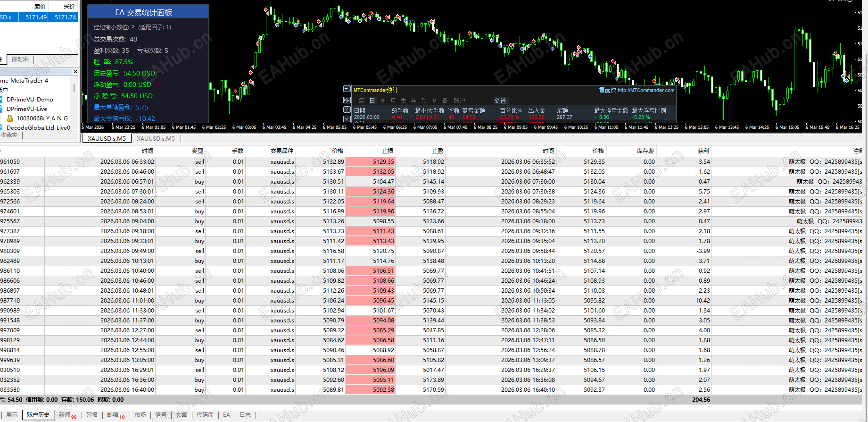Screen dimensions: 868x422
Task: Open the 文章 articles tab
Action: tap(182, 415)
